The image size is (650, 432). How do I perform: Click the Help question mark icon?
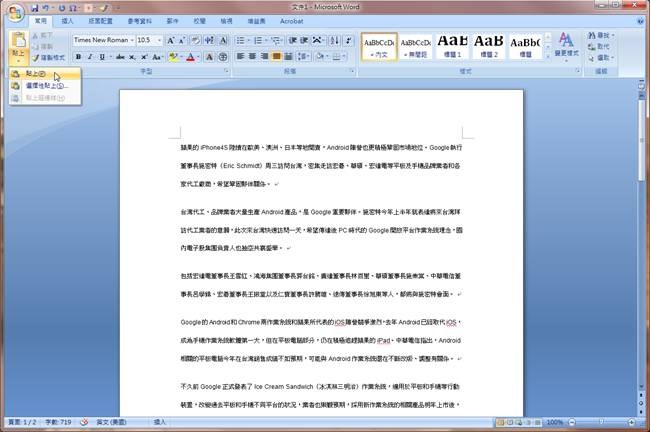click(641, 21)
